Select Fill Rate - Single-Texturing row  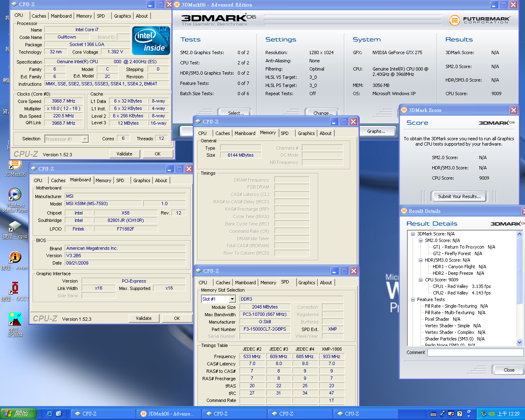457,306
